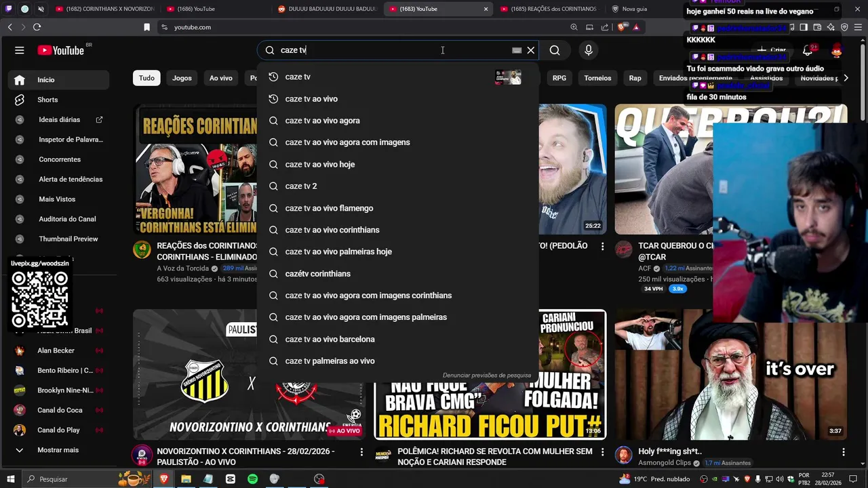
Task: Open Alerta de tendências sidebar item
Action: (59, 179)
